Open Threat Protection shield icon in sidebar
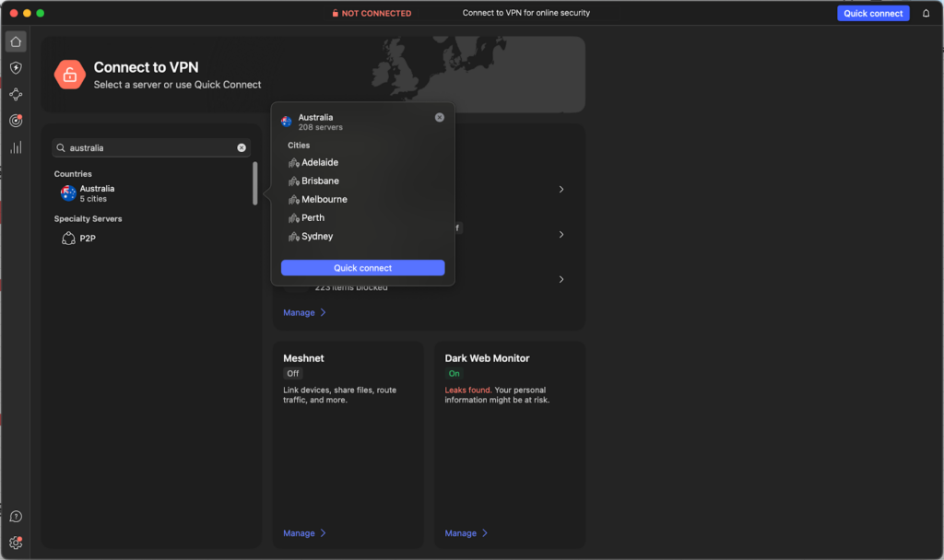Image resolution: width=944 pixels, height=560 pixels. pos(16,68)
